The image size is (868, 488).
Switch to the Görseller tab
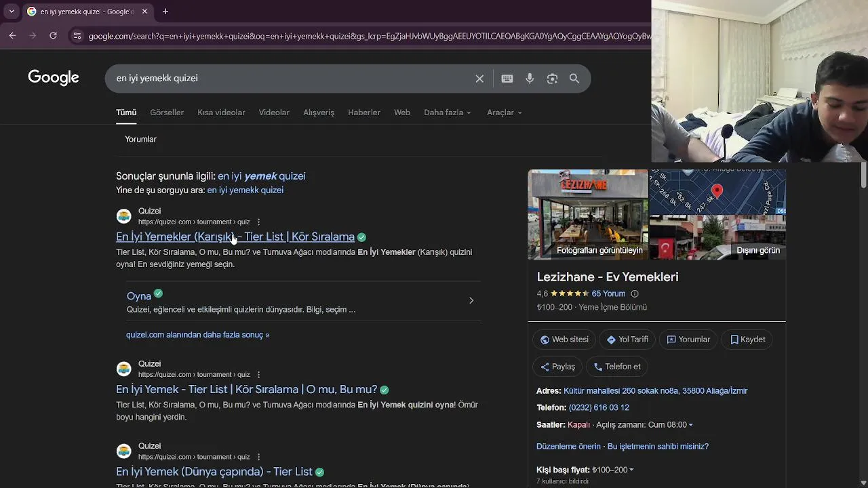point(167,113)
